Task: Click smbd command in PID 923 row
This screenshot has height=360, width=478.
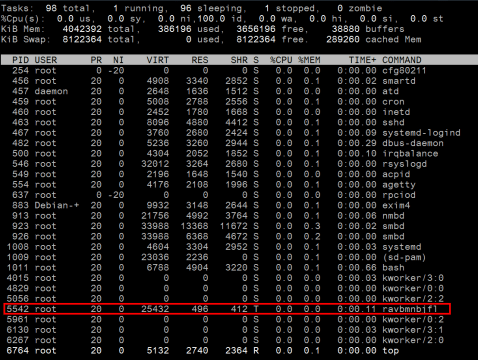Action: 393,226
